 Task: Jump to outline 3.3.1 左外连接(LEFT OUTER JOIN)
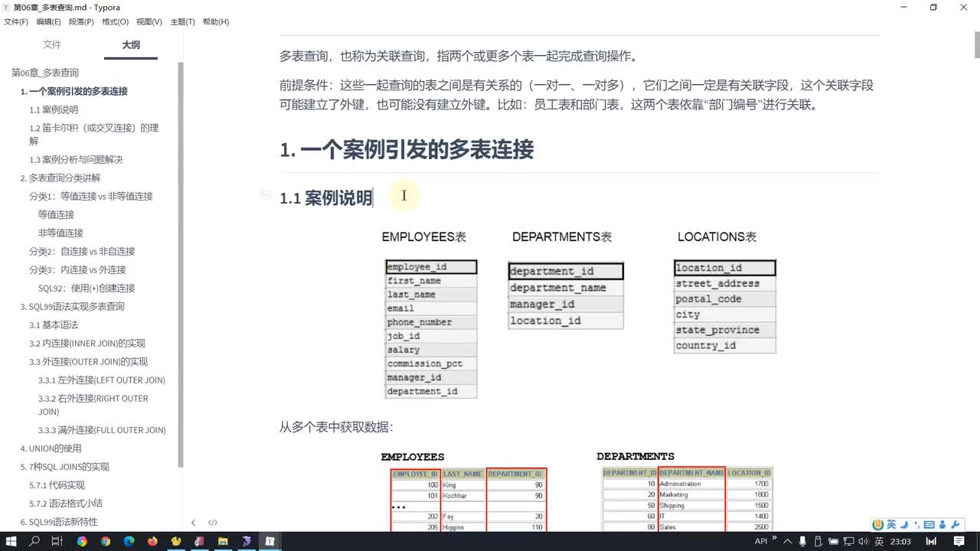pyautogui.click(x=102, y=380)
